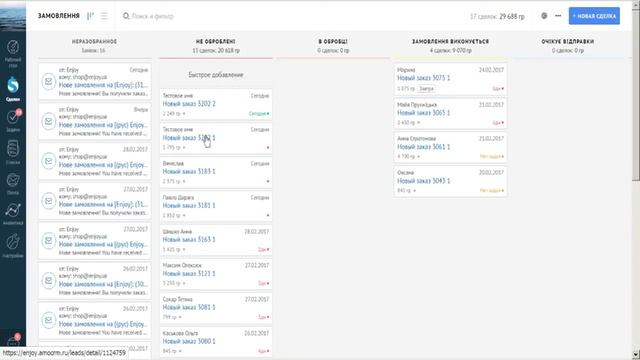Screen dimensions: 640x360
Task: Click the Замовлення pipeline title
Action: (x=59, y=16)
